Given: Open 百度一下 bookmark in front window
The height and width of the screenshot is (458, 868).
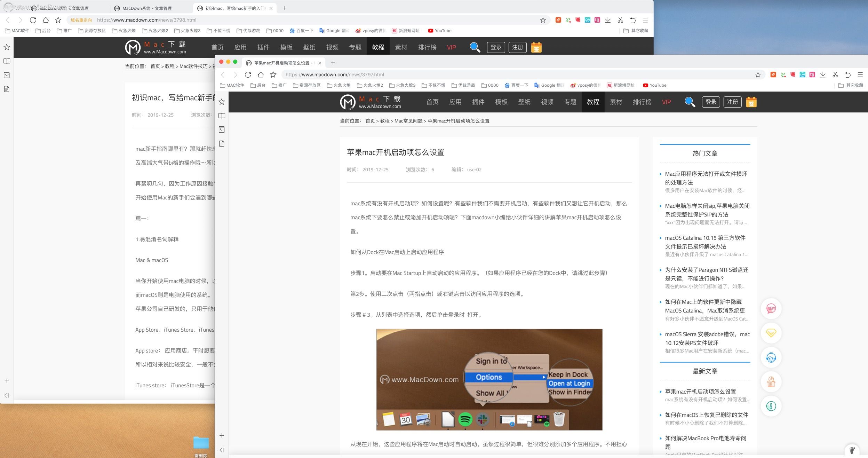Looking at the screenshot, I should (516, 85).
